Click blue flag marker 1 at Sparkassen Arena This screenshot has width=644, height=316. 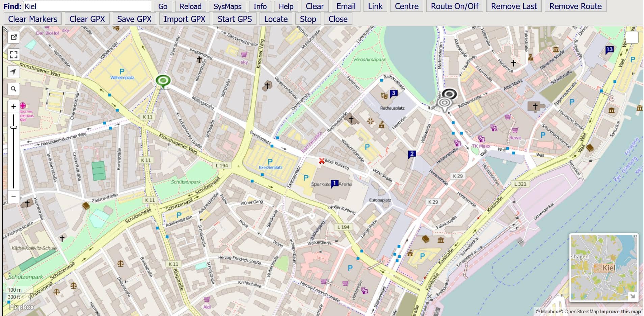click(334, 183)
